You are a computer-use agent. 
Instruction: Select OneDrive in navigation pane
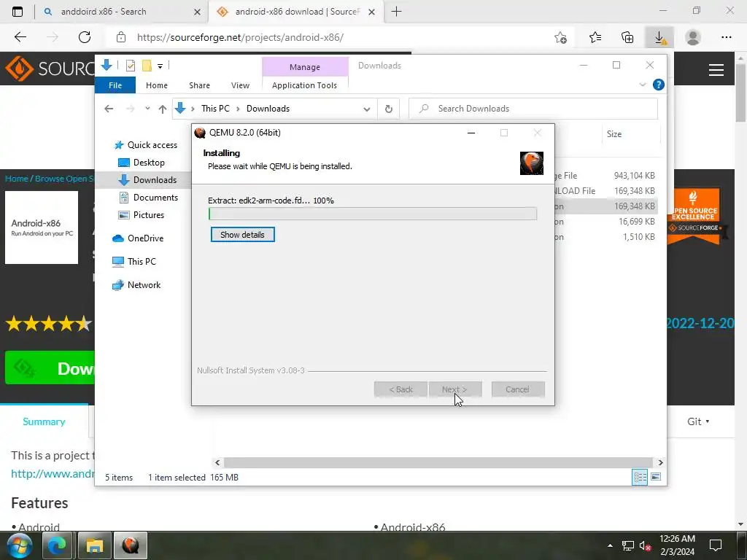(145, 238)
